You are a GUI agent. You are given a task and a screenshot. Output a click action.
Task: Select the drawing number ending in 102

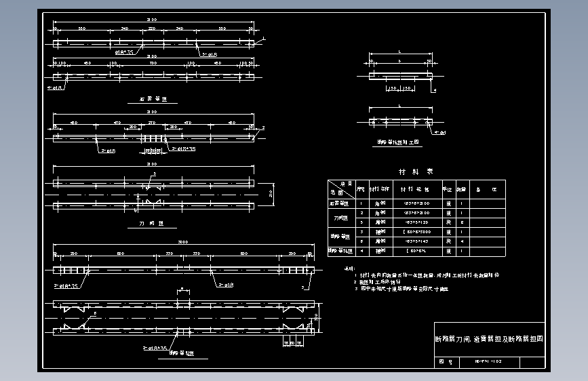coord(488,361)
